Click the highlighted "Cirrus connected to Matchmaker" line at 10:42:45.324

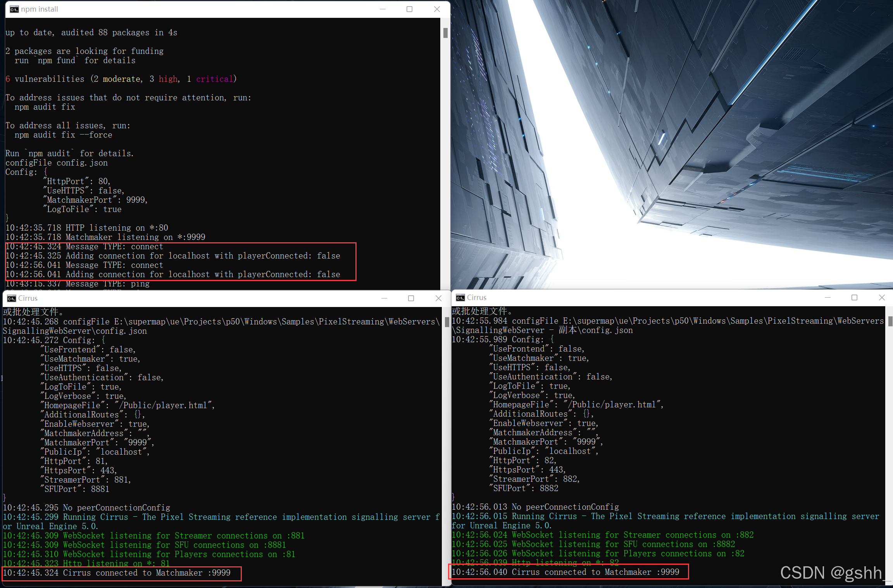(x=116, y=573)
